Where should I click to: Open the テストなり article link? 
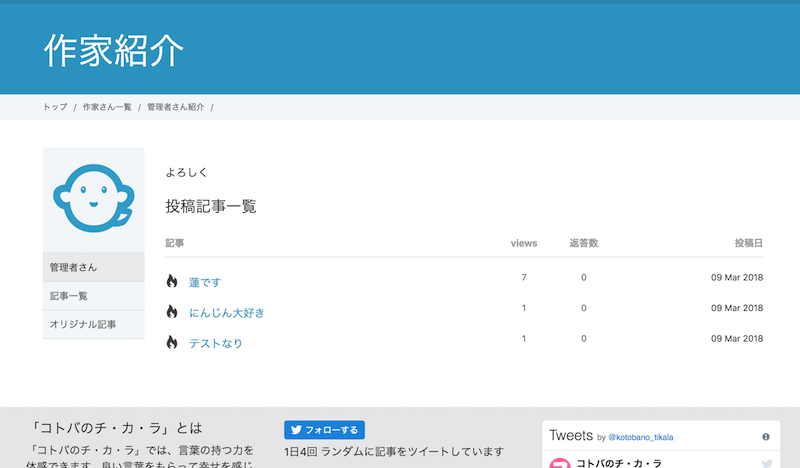[215, 343]
